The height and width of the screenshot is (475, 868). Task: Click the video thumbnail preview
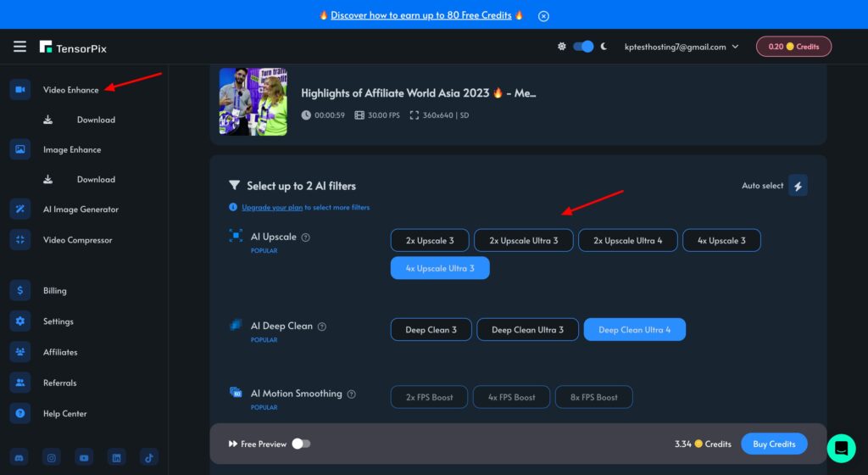253,102
